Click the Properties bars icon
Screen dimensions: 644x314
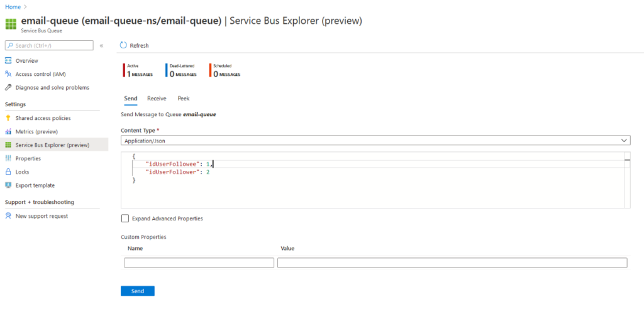(x=8, y=158)
